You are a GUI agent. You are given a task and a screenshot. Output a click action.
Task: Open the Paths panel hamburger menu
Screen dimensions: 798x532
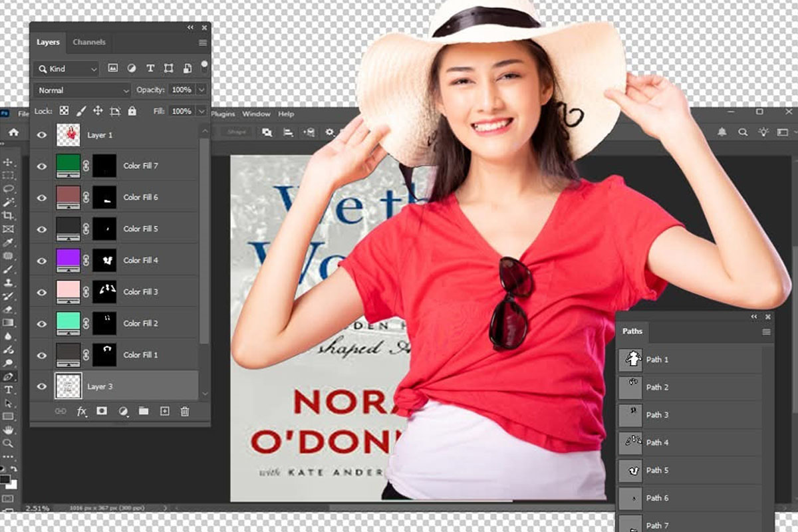(x=767, y=332)
